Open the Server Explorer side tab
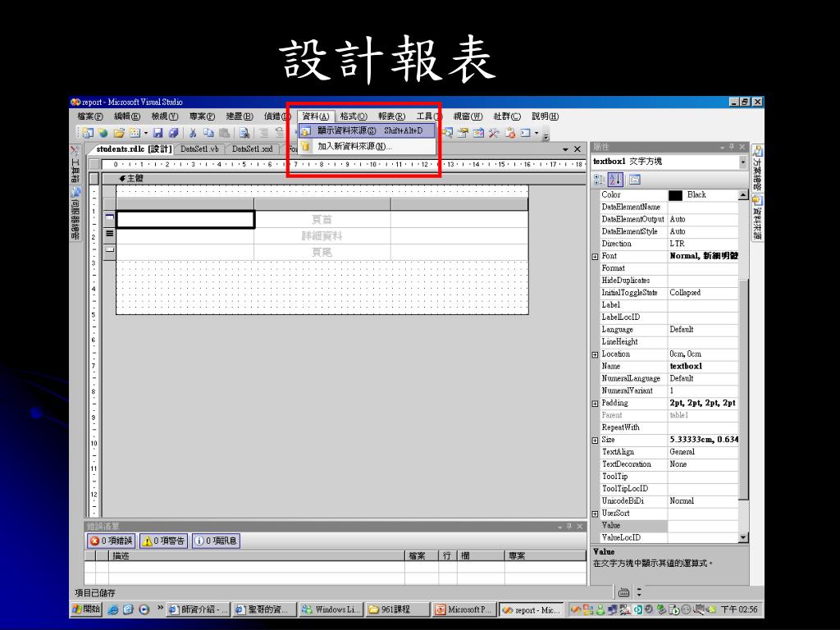This screenshot has height=630, width=840. (75, 213)
